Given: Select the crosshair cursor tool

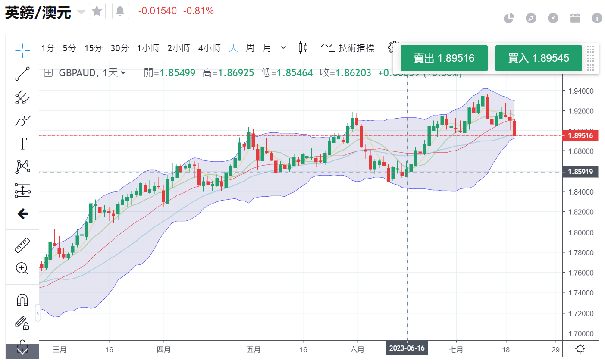Looking at the screenshot, I should (x=22, y=50).
